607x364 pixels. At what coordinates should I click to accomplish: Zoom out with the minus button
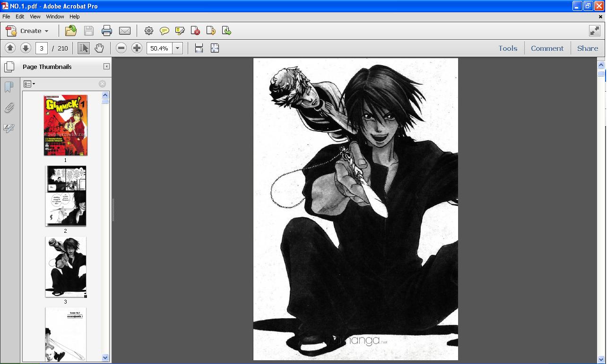[121, 48]
